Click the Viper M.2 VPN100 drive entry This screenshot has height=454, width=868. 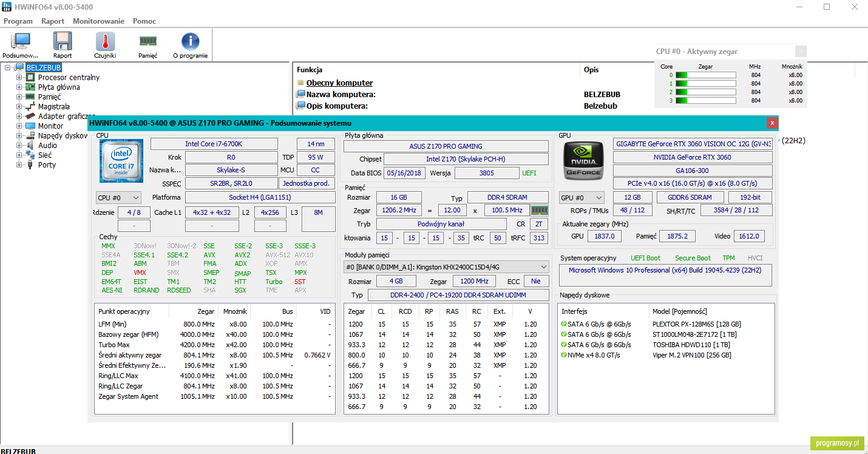point(692,355)
